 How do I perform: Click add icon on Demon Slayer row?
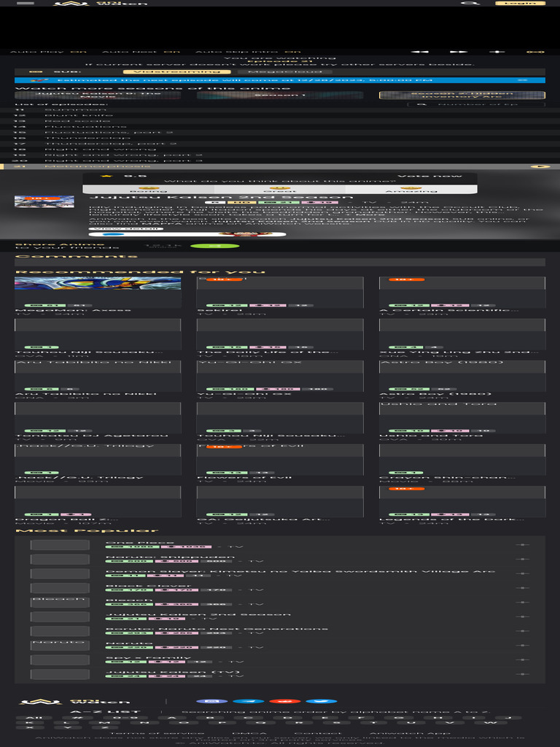pos(522,573)
